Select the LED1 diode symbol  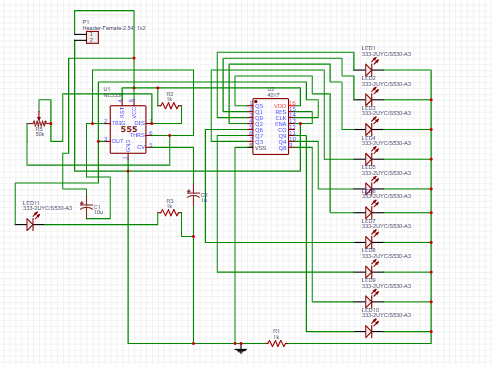point(371,67)
